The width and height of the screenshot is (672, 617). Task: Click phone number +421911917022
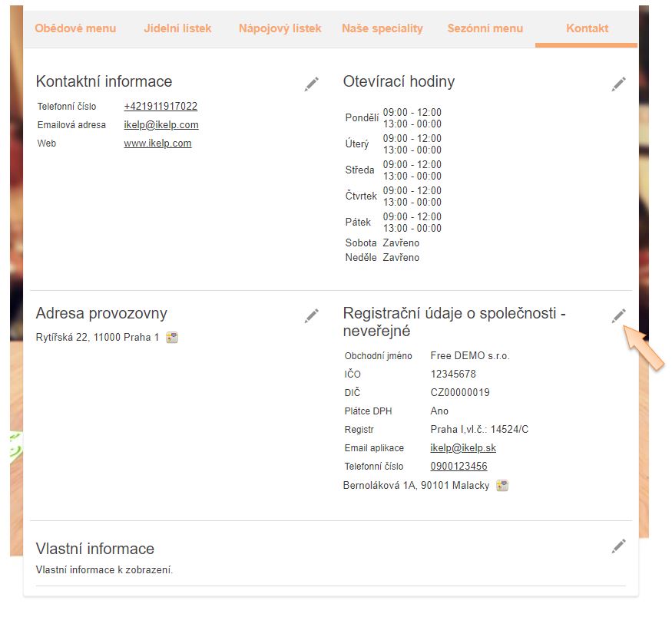161,107
